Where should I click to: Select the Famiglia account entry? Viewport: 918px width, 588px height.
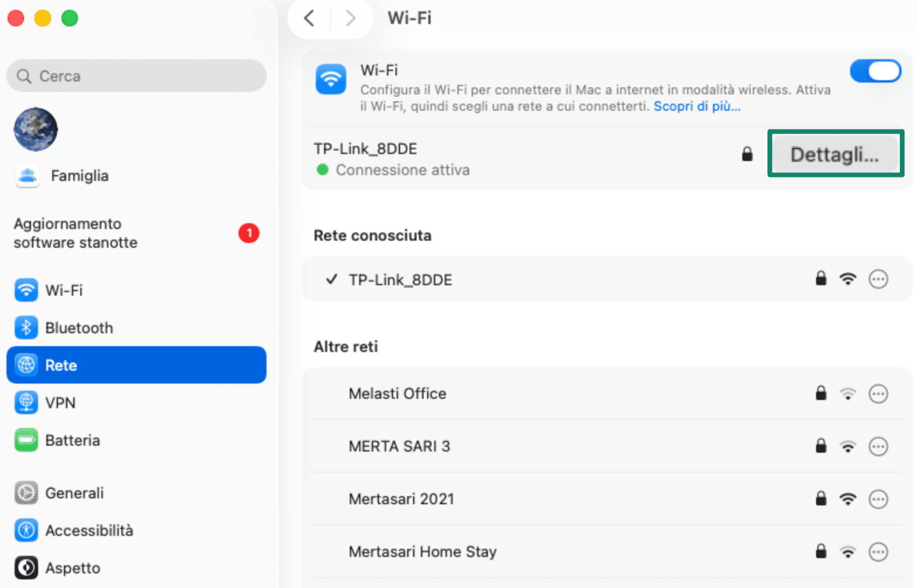point(80,175)
